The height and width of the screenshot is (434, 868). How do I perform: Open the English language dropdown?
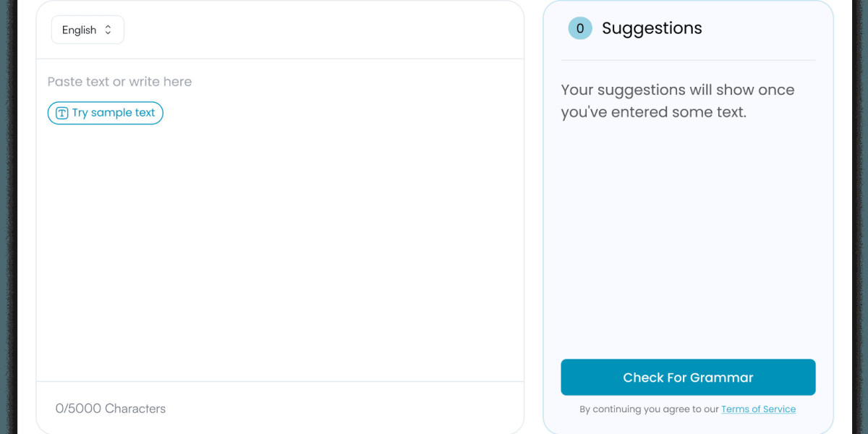[88, 30]
